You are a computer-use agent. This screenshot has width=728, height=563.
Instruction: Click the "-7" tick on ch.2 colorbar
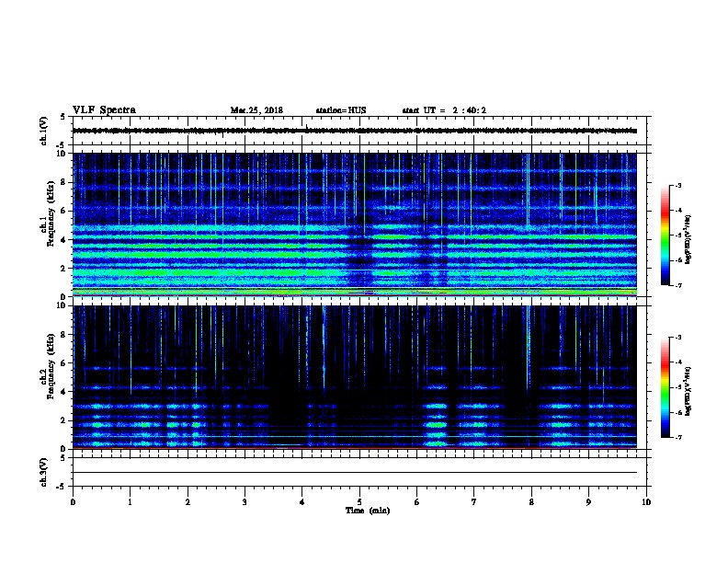tap(677, 437)
